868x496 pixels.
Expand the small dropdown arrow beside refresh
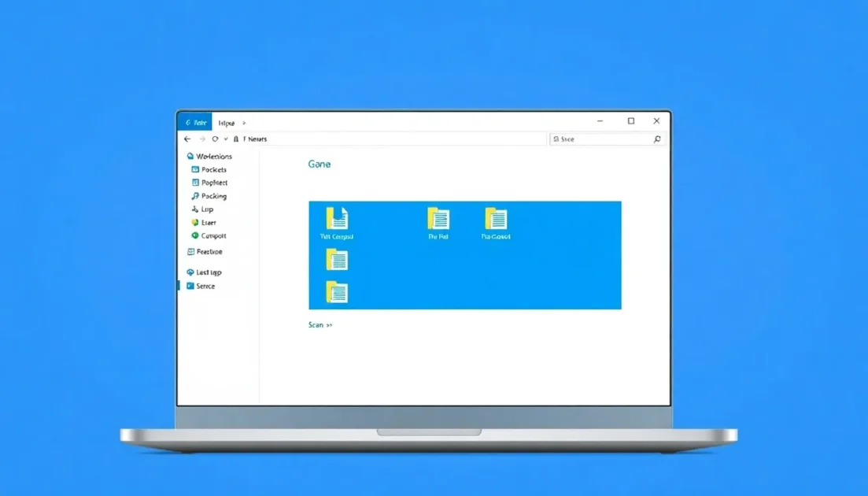point(226,139)
